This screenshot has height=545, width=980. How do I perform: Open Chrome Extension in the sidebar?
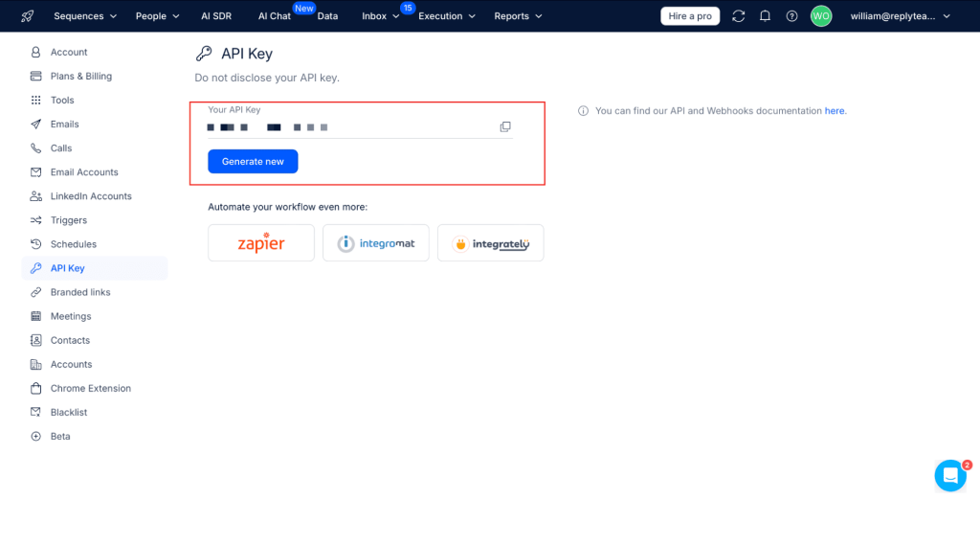click(91, 388)
